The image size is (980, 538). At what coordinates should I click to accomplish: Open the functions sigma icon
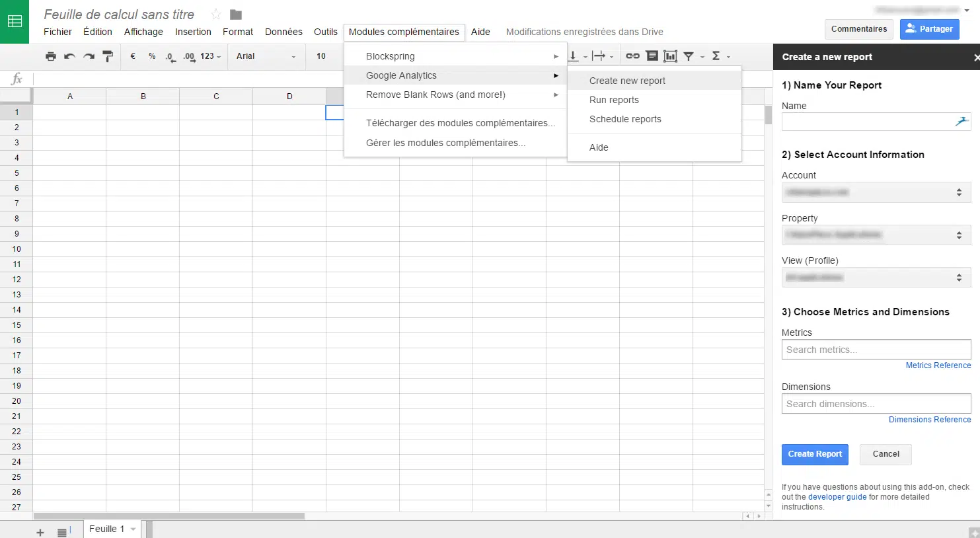pyautogui.click(x=716, y=56)
